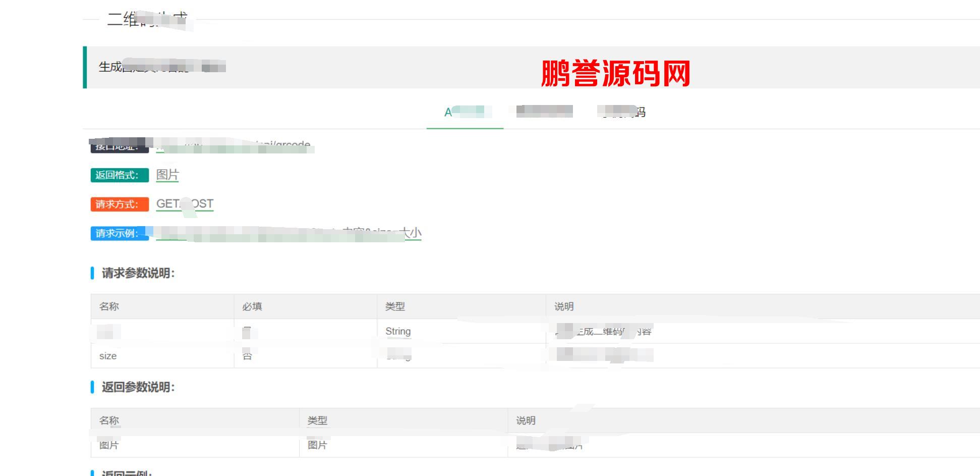The width and height of the screenshot is (980, 476).
Task: Click the green 返回格式 badge
Action: coord(120,175)
